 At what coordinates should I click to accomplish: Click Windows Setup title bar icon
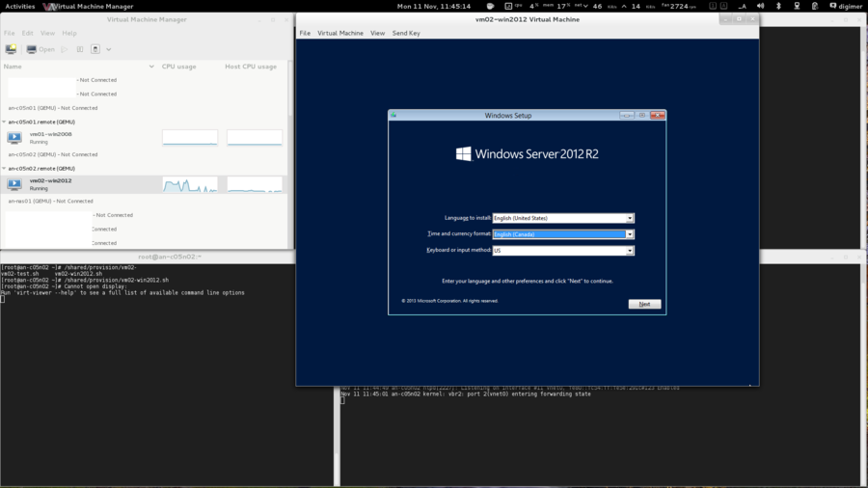393,115
